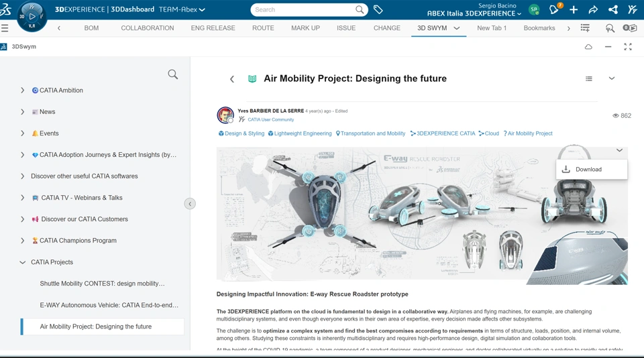Switch to the BOM tab

pyautogui.click(x=91, y=28)
